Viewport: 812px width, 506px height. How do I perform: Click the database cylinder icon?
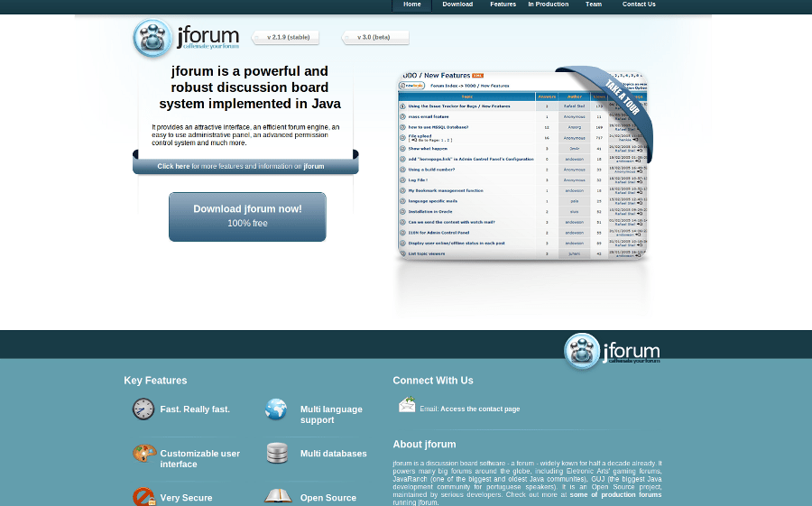point(277,453)
